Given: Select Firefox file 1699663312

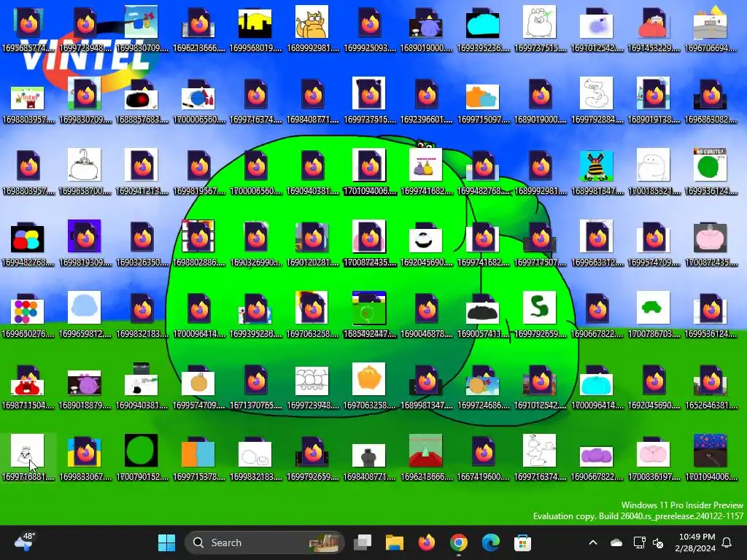Looking at the screenshot, I should click(597, 244).
